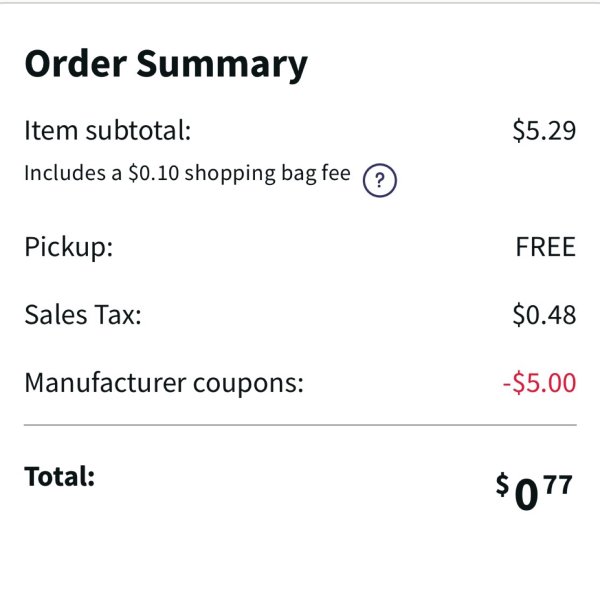Image resolution: width=600 pixels, height=600 pixels.
Task: Select the bold Total label
Action: (x=60, y=477)
